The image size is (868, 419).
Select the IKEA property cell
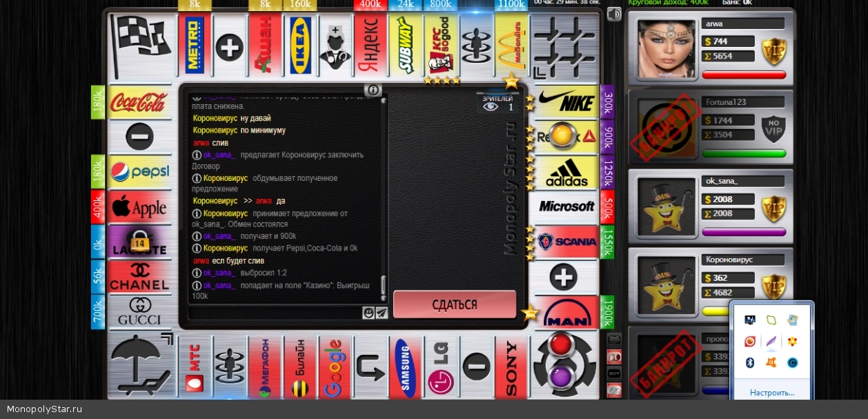(300, 46)
